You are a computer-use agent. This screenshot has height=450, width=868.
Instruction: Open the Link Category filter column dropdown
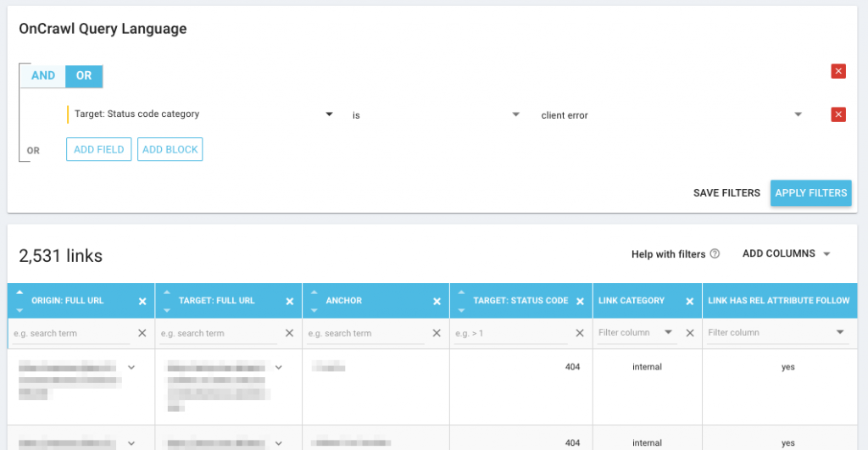637,333
